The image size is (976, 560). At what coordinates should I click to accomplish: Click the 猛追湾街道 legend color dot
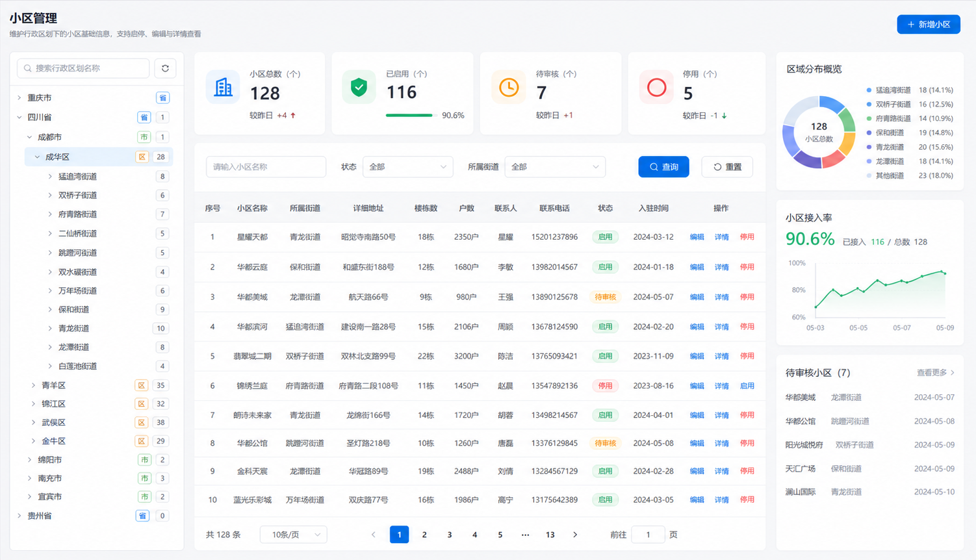[x=869, y=90]
